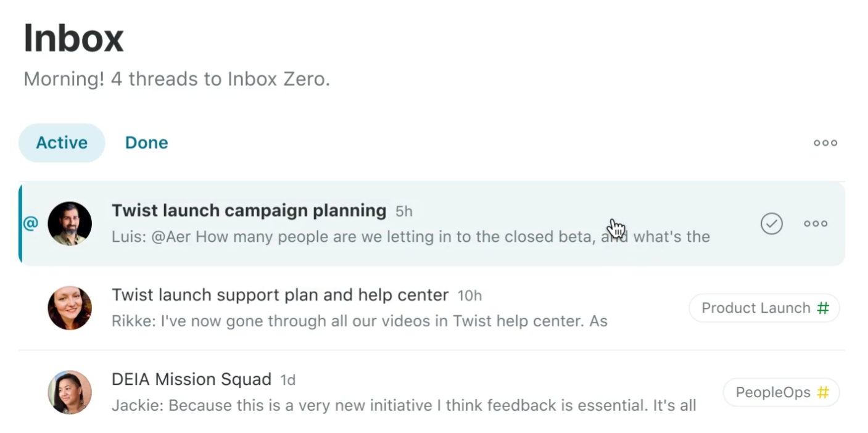Click Luis's message preview about closed beta
Screen dimensions: 868x433
coord(411,236)
